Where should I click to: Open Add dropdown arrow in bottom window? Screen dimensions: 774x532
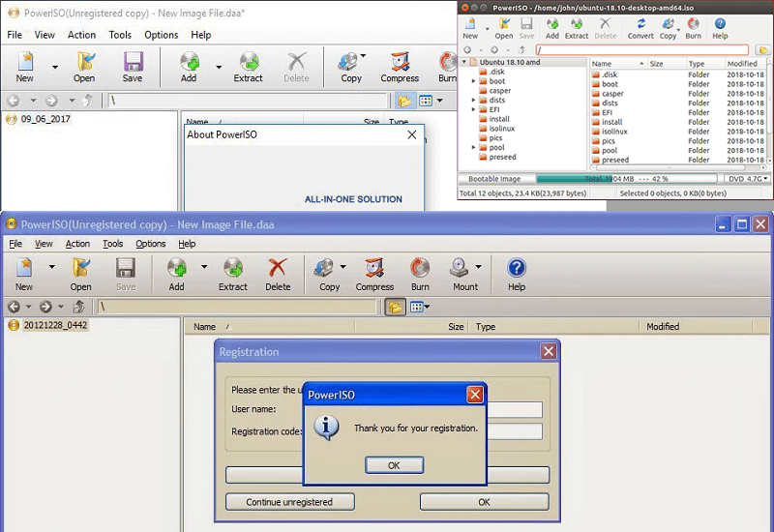click(x=204, y=267)
